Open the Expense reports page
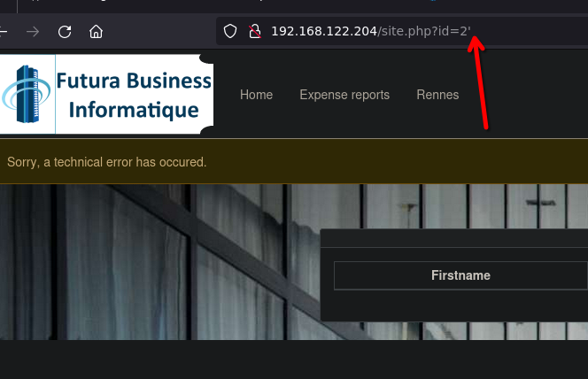This screenshot has width=588, height=379. tap(344, 95)
